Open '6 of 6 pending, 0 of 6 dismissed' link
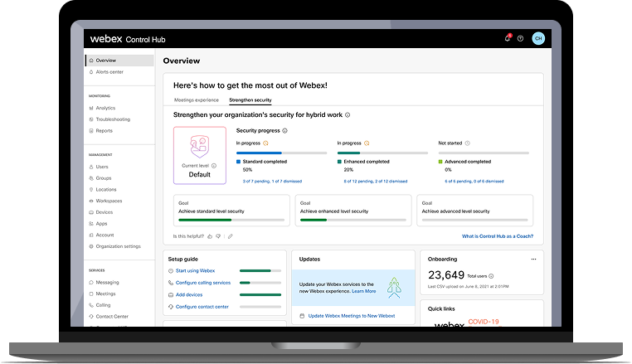The image size is (632, 364). click(x=474, y=182)
